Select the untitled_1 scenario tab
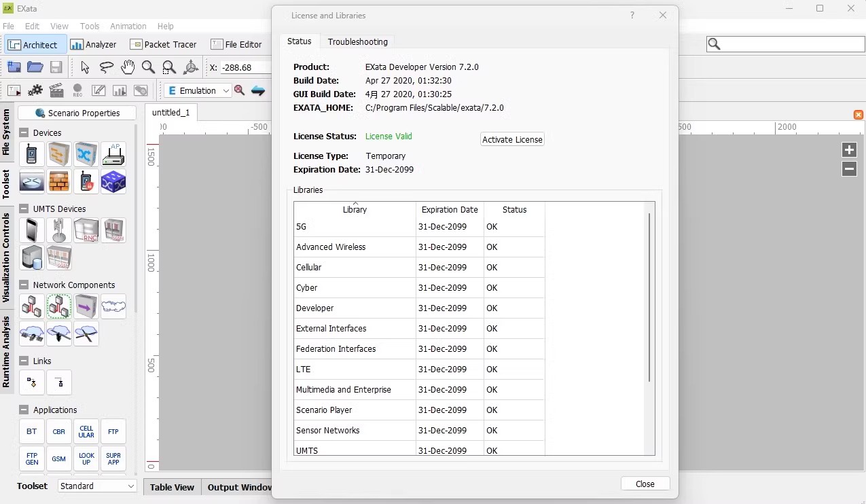This screenshot has width=866, height=504. (171, 112)
